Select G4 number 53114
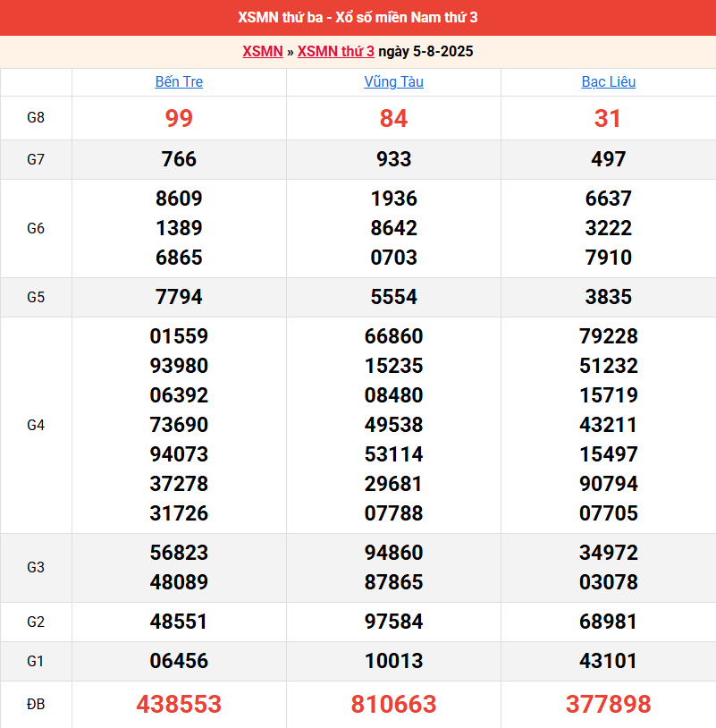The height and width of the screenshot is (728, 716). tap(393, 454)
